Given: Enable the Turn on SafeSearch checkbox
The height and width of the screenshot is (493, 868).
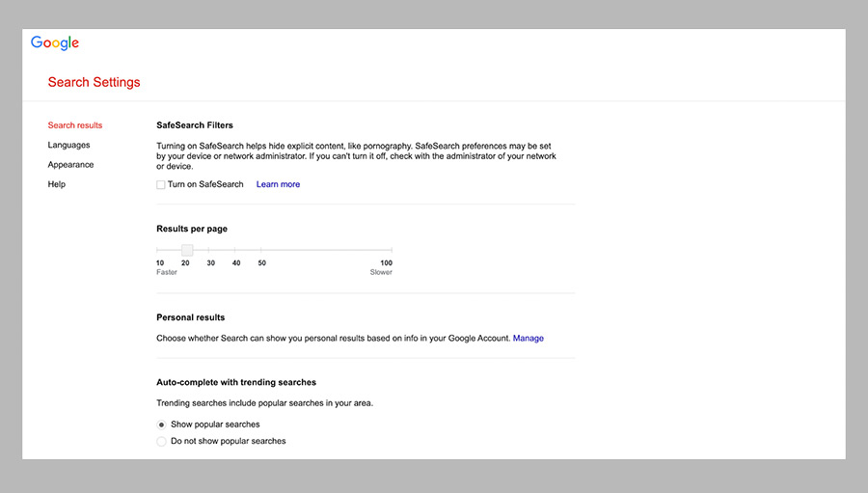Looking at the screenshot, I should point(161,184).
